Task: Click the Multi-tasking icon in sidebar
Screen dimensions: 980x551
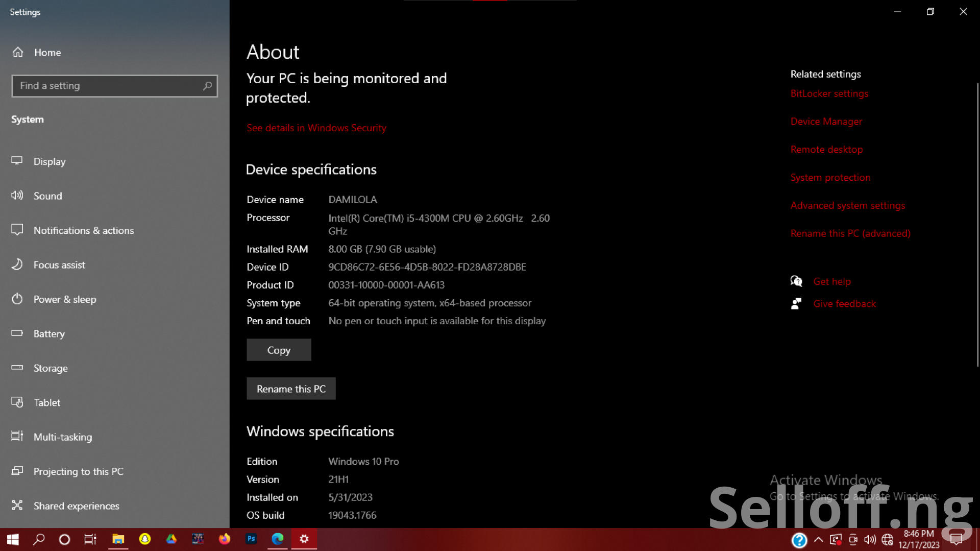Action: pyautogui.click(x=17, y=436)
